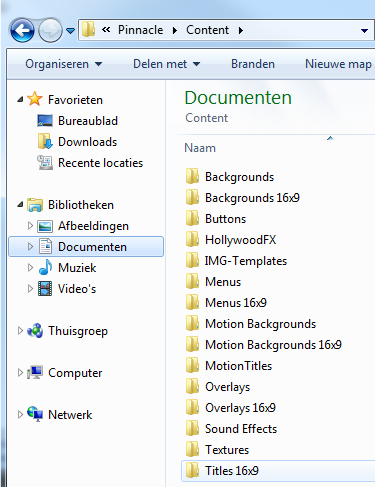Click the Computer icon in navigation pane

tap(35, 372)
